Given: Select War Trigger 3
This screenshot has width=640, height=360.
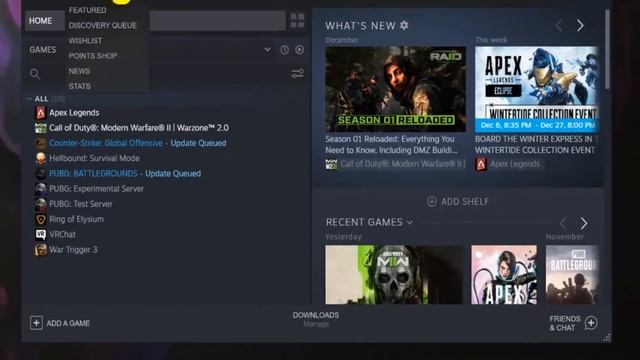Looking at the screenshot, I should point(73,250).
